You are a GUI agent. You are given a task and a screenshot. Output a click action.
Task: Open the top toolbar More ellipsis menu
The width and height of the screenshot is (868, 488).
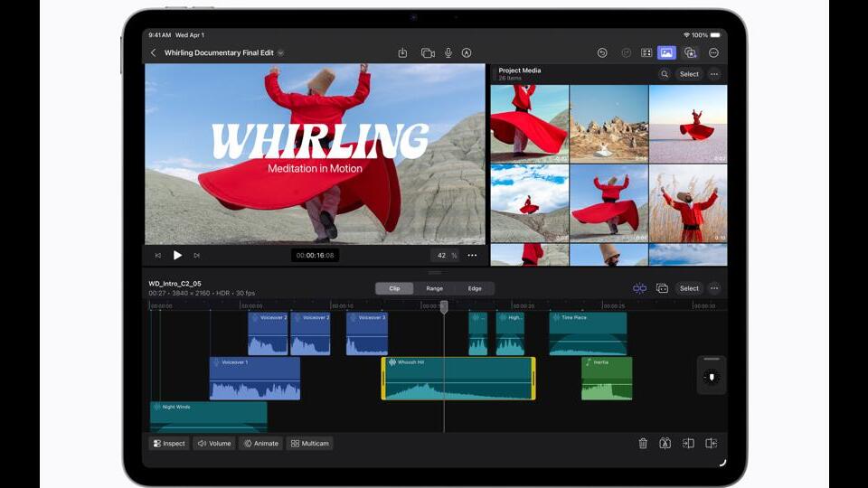(x=713, y=52)
